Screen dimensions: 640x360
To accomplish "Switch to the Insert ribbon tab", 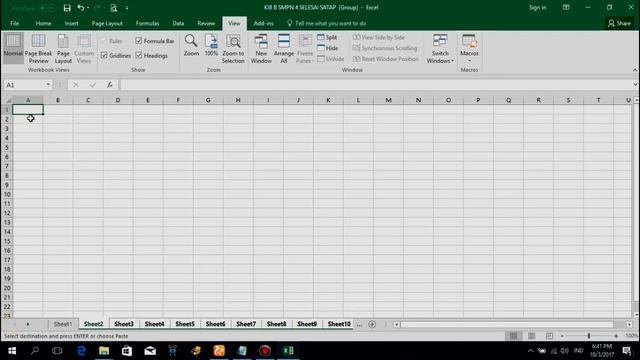I will 71,23.
